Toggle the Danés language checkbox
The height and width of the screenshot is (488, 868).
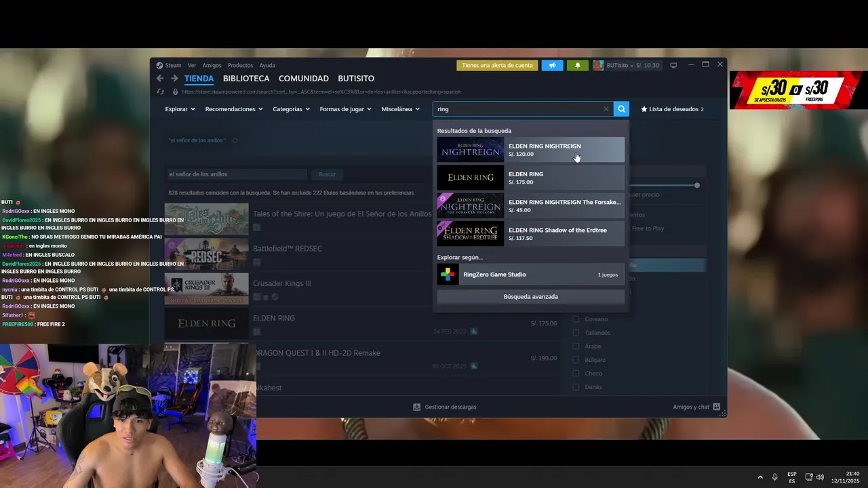point(576,387)
